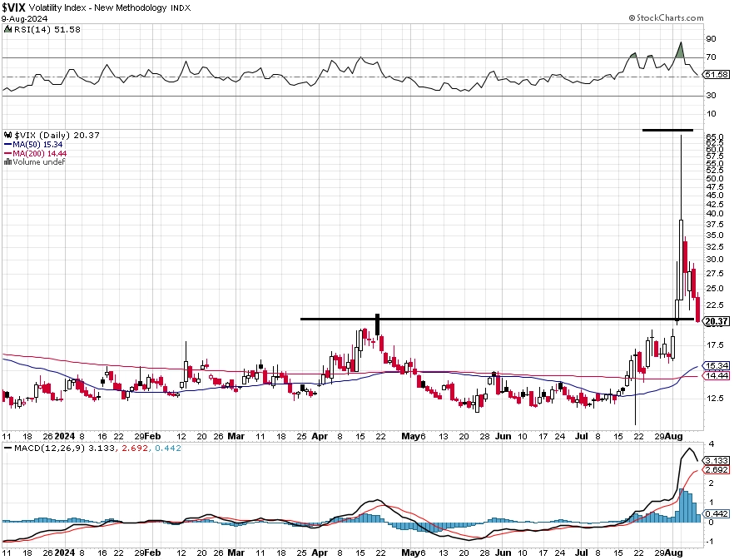
Task: Click the MA(50) blue legend line
Action: point(8,145)
